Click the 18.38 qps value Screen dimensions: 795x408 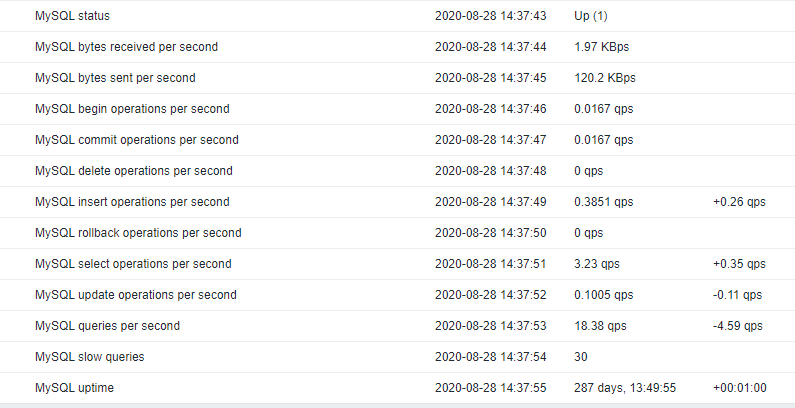coord(600,326)
